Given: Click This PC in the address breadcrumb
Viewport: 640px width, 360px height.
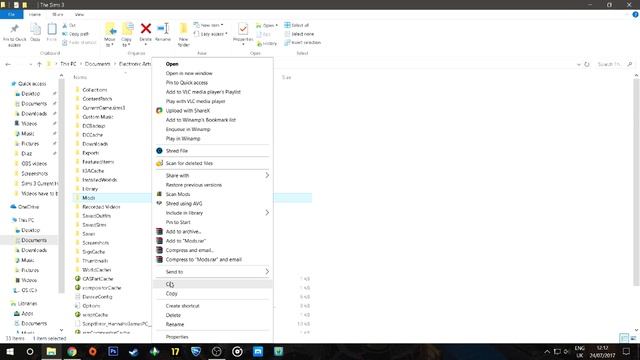Looking at the screenshot, I should click(68, 64).
